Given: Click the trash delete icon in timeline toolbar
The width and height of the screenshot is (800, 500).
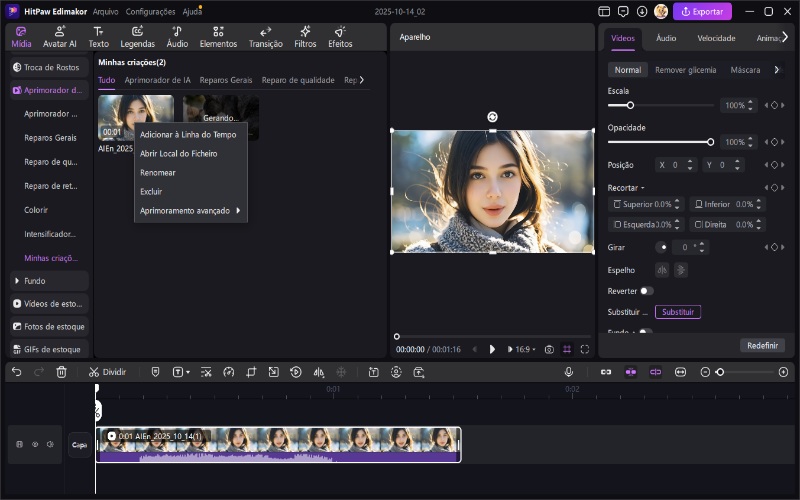Looking at the screenshot, I should (x=61, y=372).
